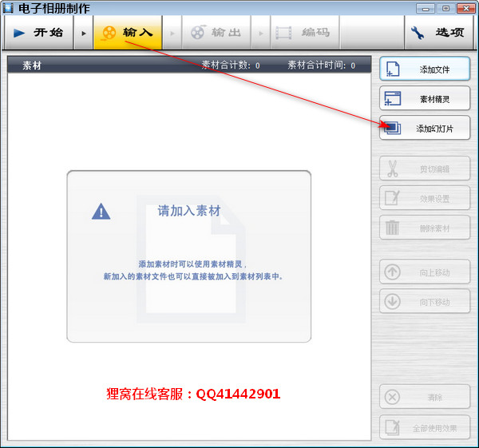Click the 清除 (Clear) button

tap(425, 397)
